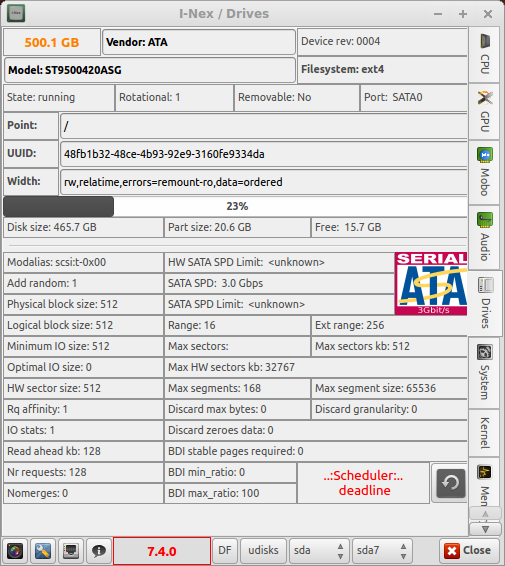This screenshot has height=566, width=505.
Task: Open the sda7 partition selector
Action: 382,551
